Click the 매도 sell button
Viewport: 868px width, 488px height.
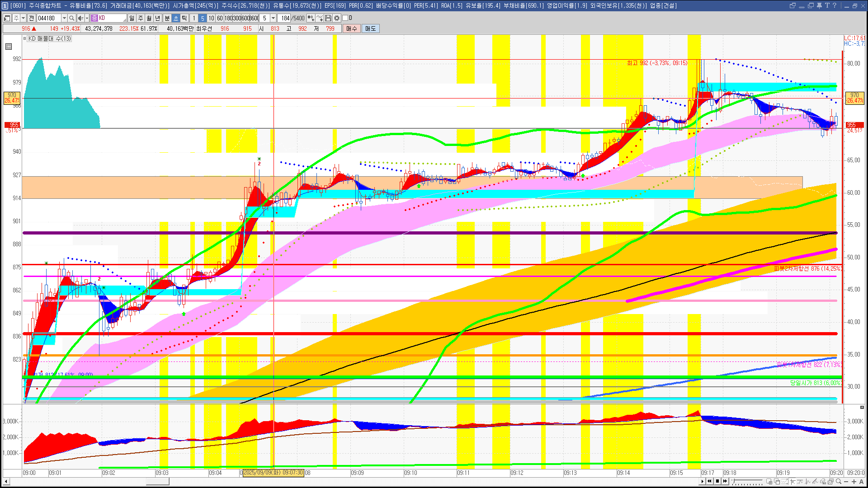371,28
